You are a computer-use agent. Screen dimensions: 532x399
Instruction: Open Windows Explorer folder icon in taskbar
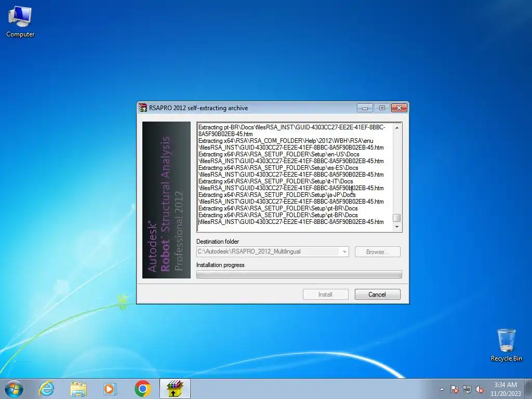coord(78,389)
